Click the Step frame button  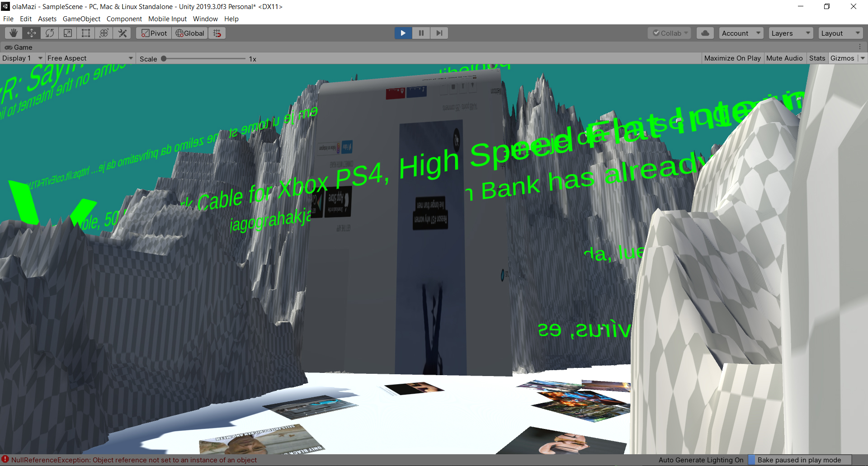[439, 33]
